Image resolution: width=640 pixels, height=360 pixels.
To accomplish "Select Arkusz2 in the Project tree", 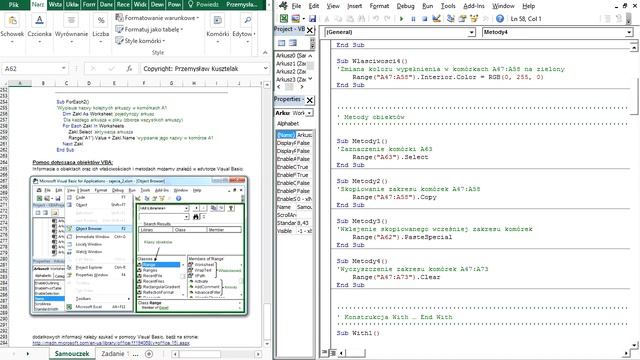I will [x=291, y=71].
